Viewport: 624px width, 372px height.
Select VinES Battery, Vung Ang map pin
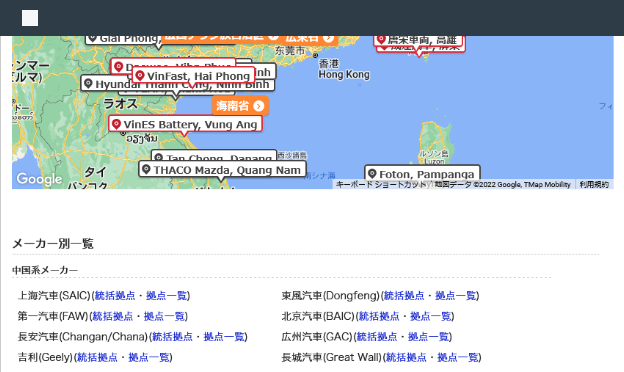tap(185, 124)
